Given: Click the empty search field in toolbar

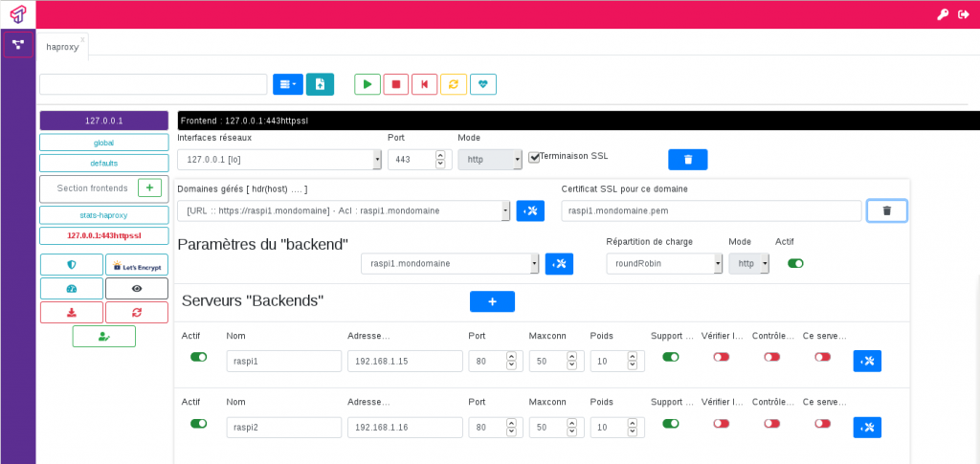Looking at the screenshot, I should coord(153,84).
